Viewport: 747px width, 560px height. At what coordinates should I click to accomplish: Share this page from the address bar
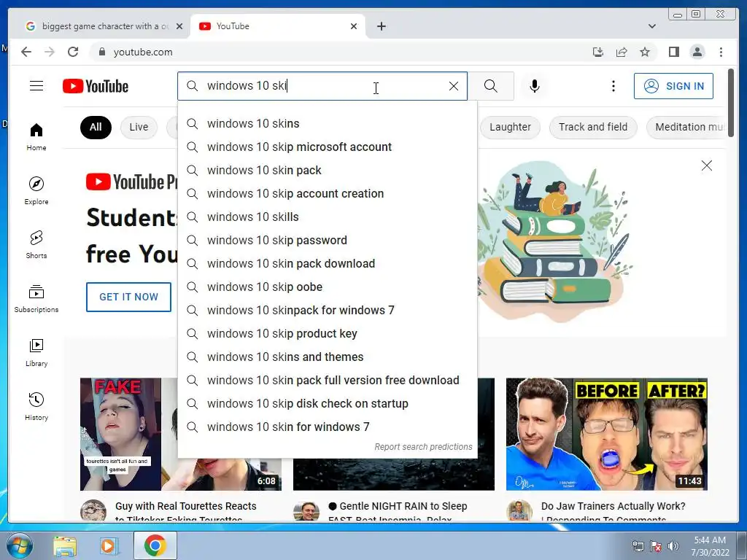click(622, 52)
